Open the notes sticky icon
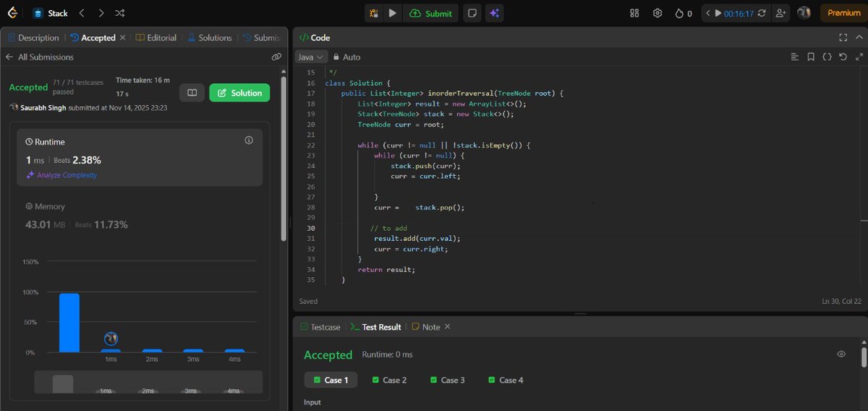The image size is (868, 411). (472, 13)
